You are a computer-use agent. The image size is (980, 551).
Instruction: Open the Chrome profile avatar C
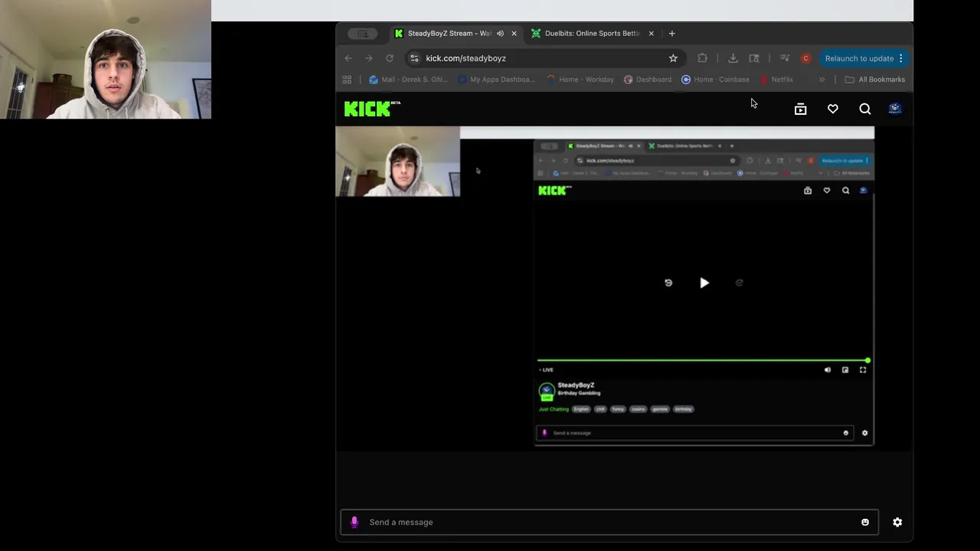point(805,58)
